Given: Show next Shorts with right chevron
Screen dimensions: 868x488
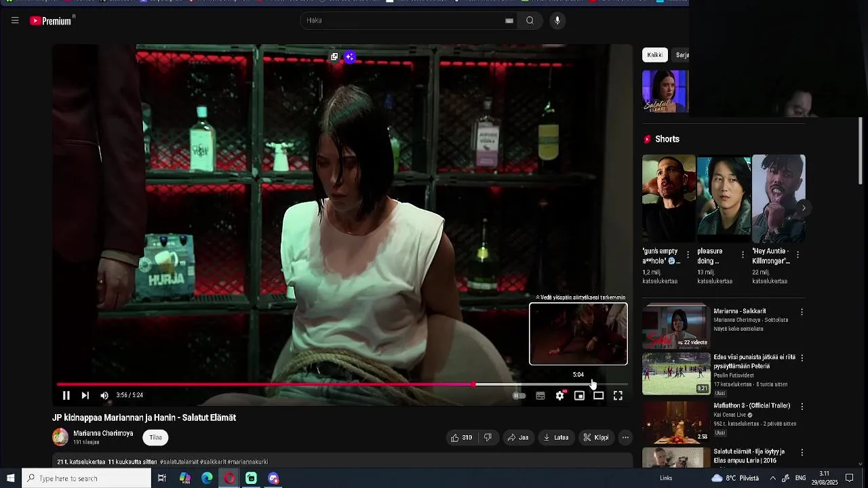Looking at the screenshot, I should click(804, 207).
